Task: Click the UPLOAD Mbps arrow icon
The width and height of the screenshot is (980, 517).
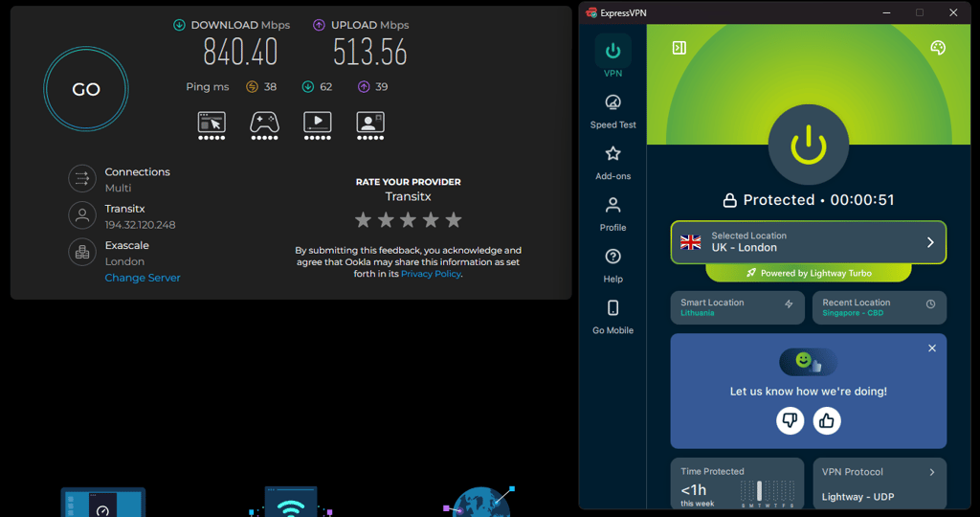Action: tap(320, 25)
